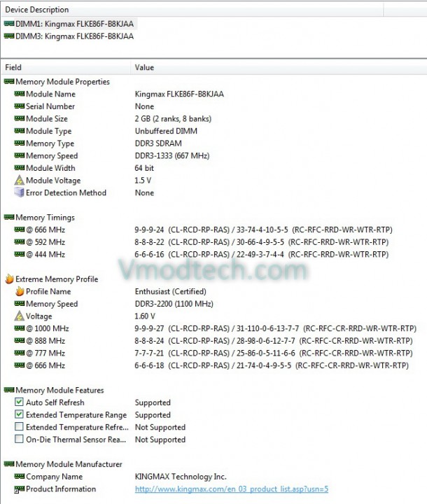The height and width of the screenshot is (504, 427).
Task: Toggle the Extended Temperature Range checkbox
Action: pos(19,414)
